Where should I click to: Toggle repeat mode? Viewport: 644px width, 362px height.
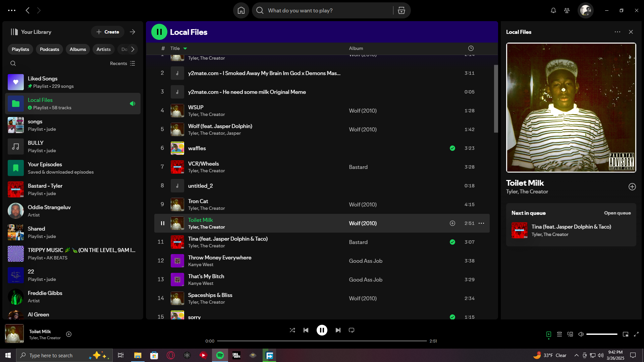tap(352, 330)
